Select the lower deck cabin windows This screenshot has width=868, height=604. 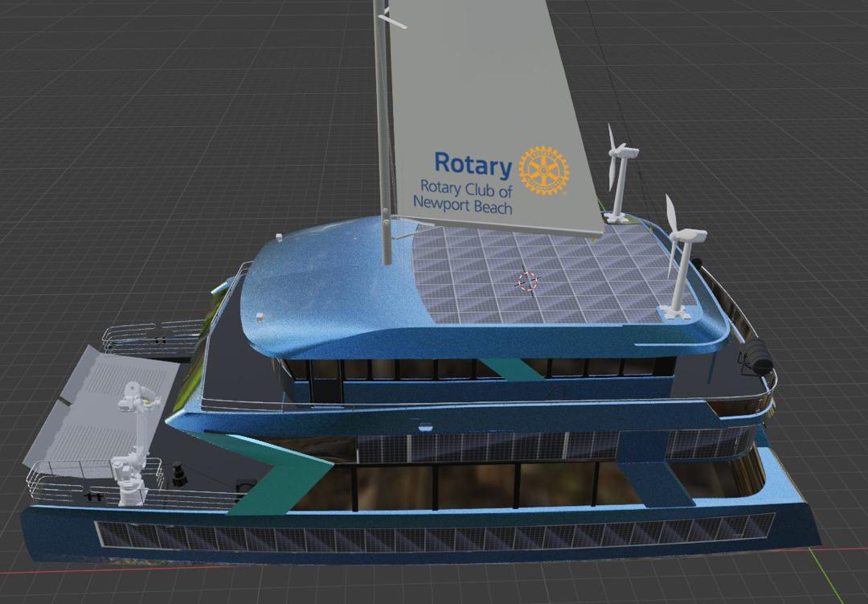tap(482, 486)
